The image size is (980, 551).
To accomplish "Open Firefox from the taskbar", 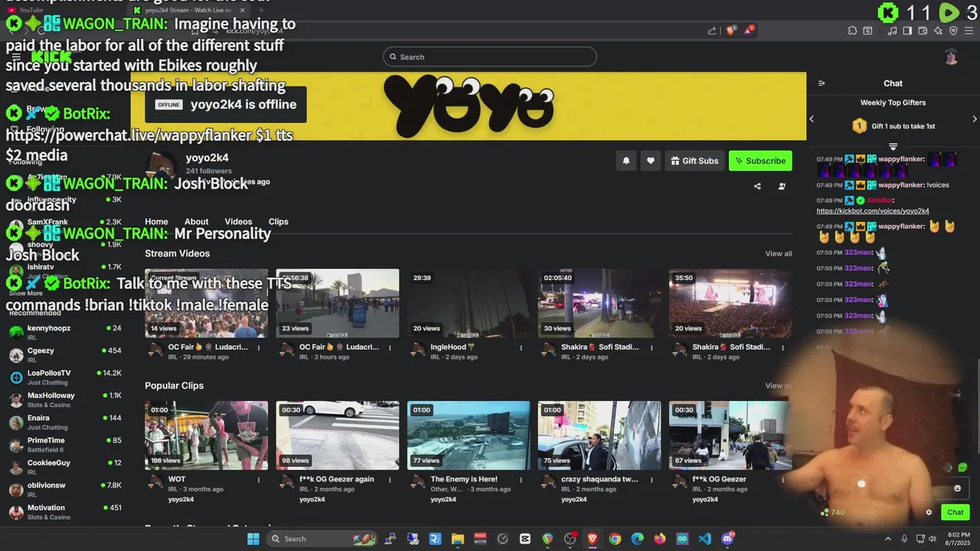I will pyautogui.click(x=660, y=539).
